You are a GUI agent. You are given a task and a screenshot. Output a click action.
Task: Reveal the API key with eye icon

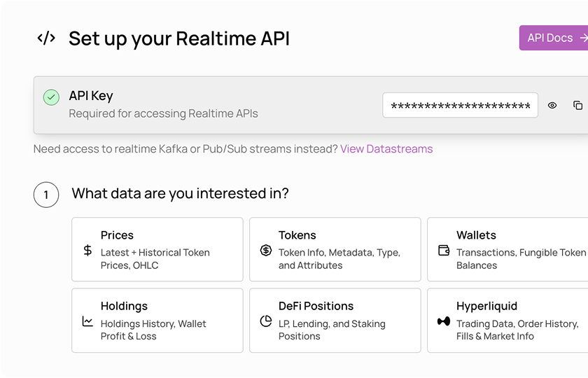tap(552, 106)
